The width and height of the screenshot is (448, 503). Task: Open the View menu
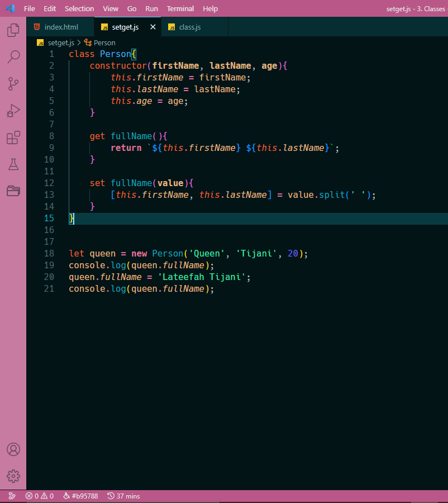tap(110, 8)
